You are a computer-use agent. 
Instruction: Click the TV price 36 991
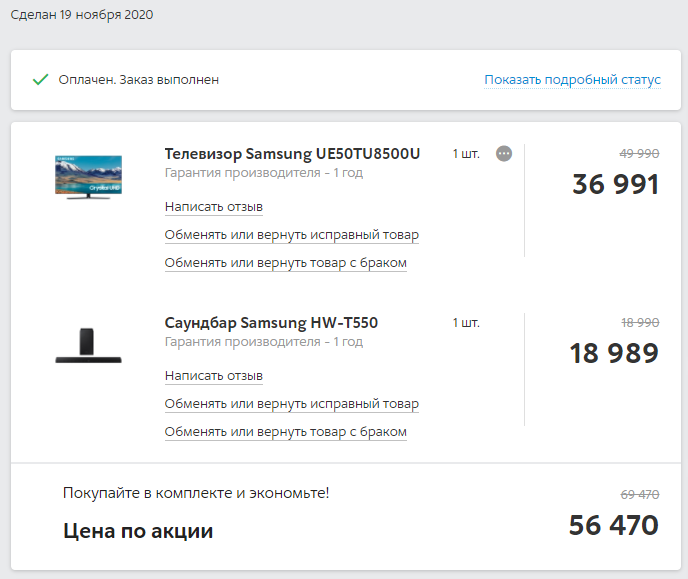coord(615,184)
